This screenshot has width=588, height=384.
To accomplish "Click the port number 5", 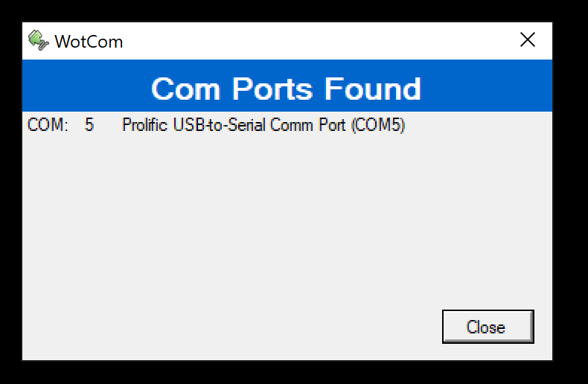I will coord(89,125).
